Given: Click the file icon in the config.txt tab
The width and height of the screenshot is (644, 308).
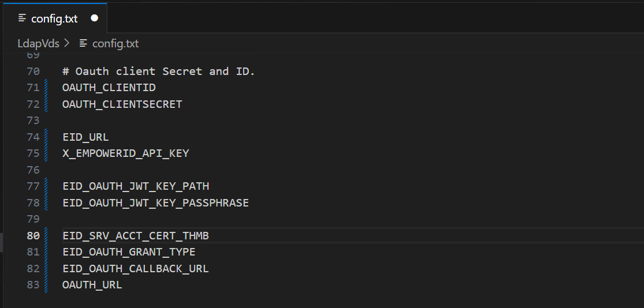Looking at the screenshot, I should (23, 18).
